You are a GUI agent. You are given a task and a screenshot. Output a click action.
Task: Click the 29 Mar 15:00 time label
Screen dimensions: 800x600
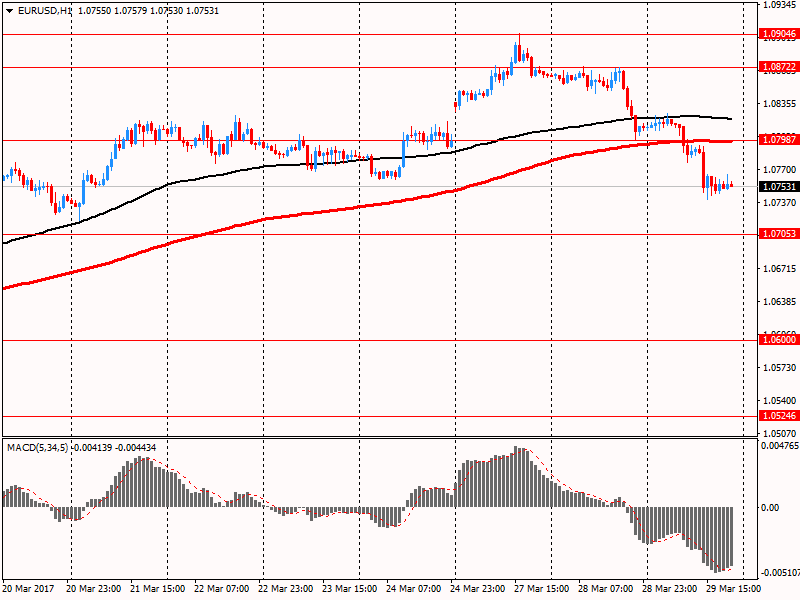[734, 588]
